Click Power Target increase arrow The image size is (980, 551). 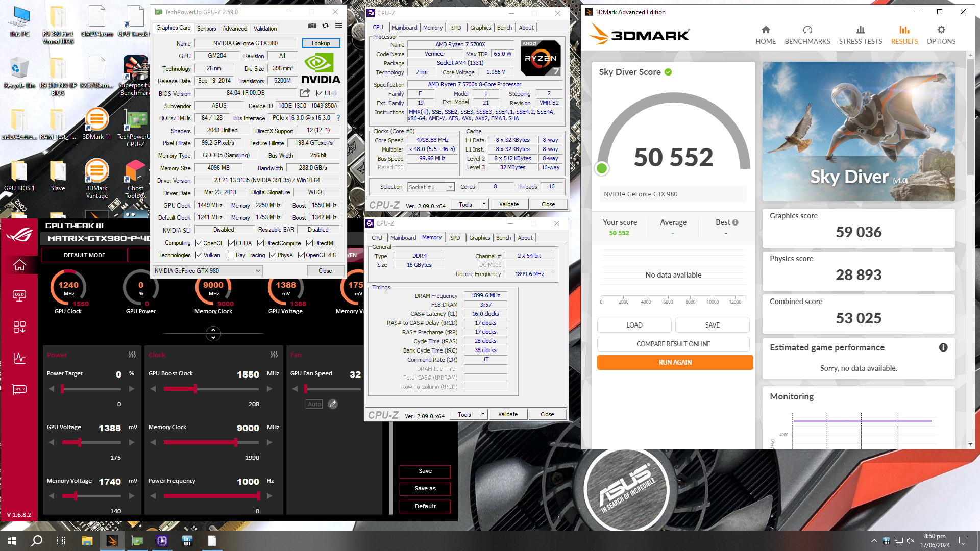point(132,389)
